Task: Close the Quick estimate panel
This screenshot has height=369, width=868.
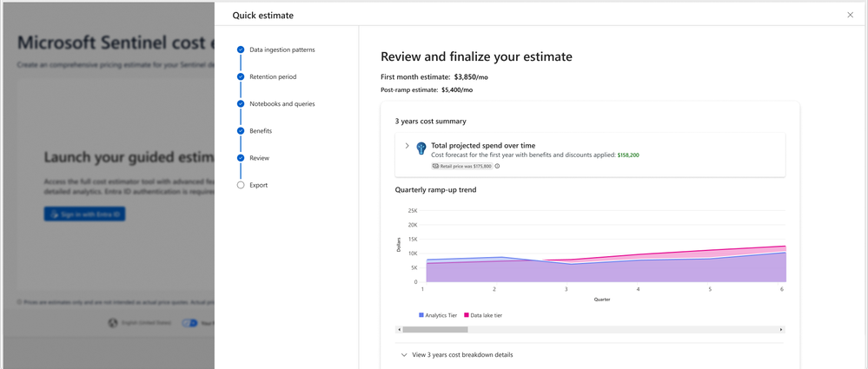Action: pos(850,15)
